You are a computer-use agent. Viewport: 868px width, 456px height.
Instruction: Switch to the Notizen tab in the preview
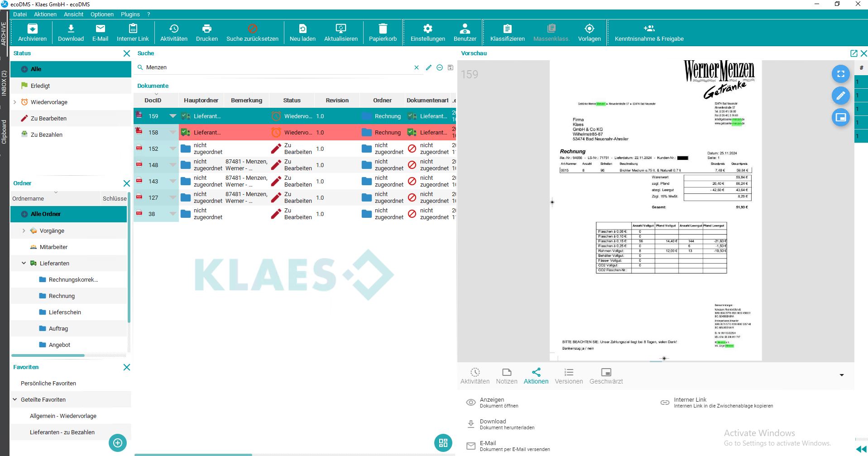pyautogui.click(x=506, y=375)
